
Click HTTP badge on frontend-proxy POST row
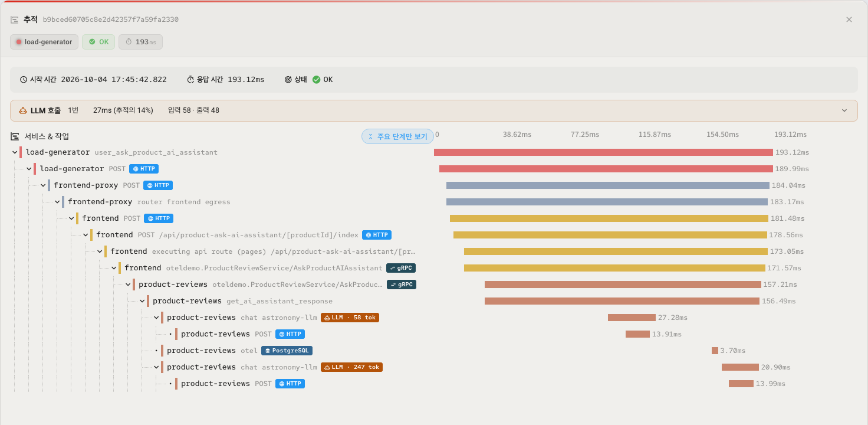158,185
